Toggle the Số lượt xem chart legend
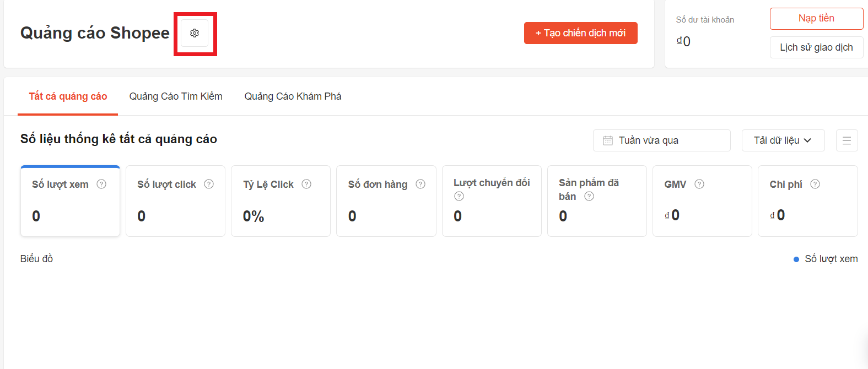 [x=826, y=259]
